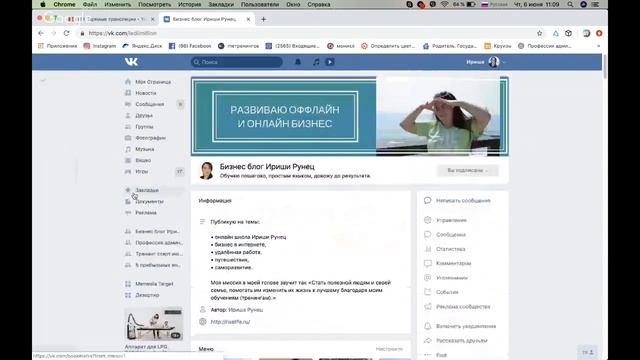Open Упоминания in community menu

(451, 278)
